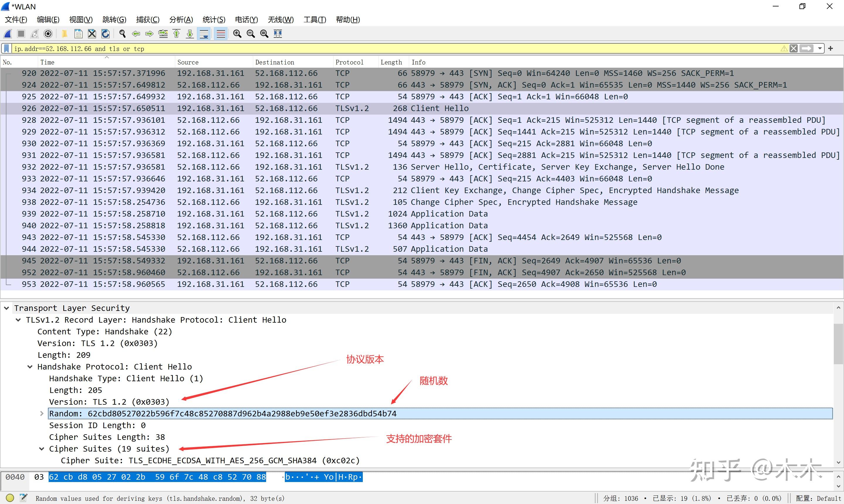Open the capture options gear icon
This screenshot has height=504, width=844.
click(48, 34)
